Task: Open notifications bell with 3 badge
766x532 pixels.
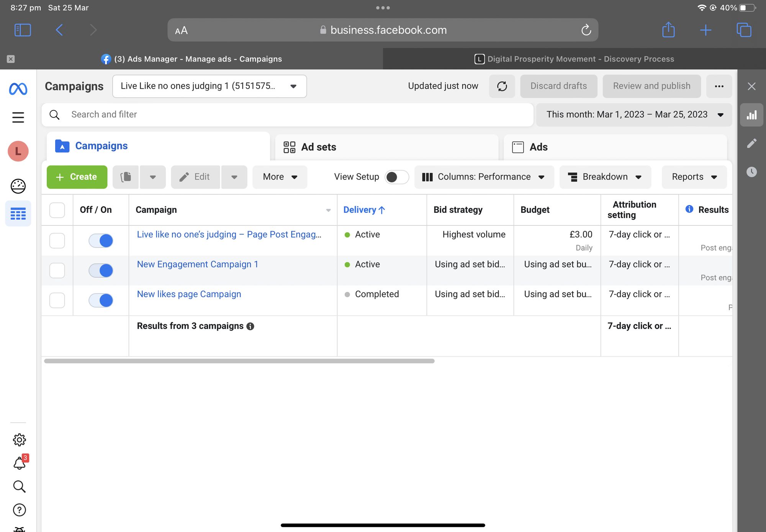Action: pyautogui.click(x=20, y=463)
